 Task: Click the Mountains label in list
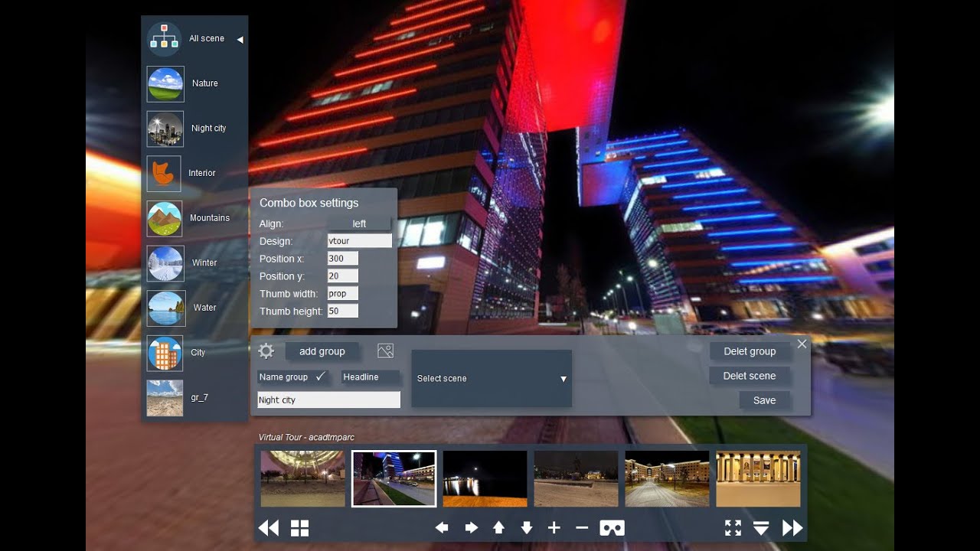click(210, 218)
